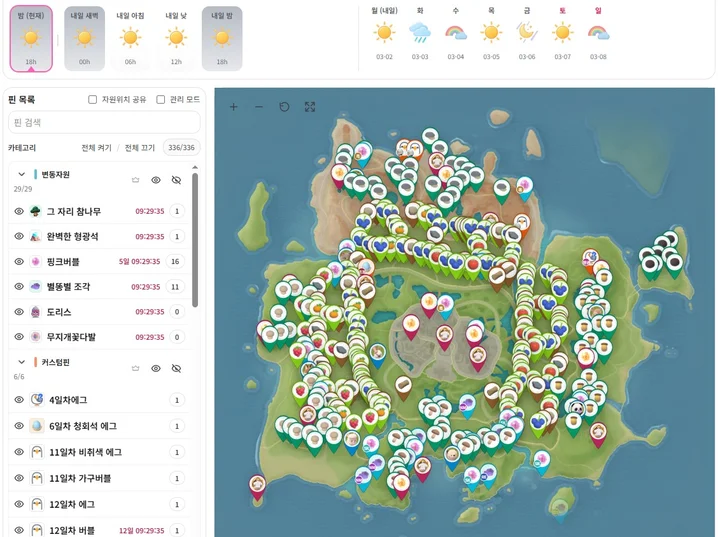
Task: Zoom in on the map
Action: click(x=234, y=107)
